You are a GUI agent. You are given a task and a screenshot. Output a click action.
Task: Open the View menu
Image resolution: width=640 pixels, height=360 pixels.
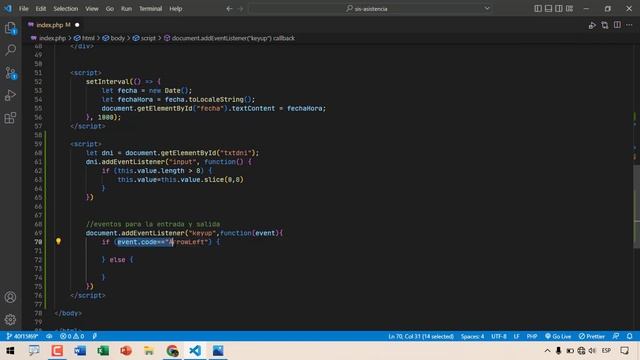91,9
